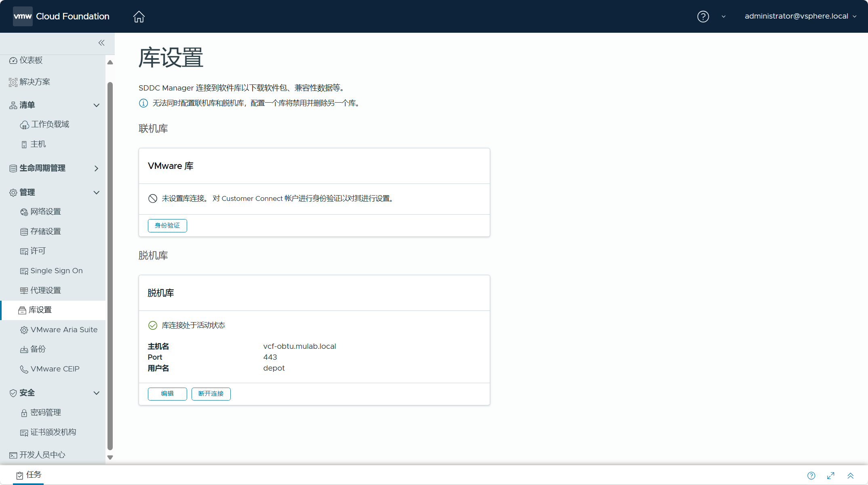Click the 生命周期管理 icon
868x485 pixels.
pos(13,169)
